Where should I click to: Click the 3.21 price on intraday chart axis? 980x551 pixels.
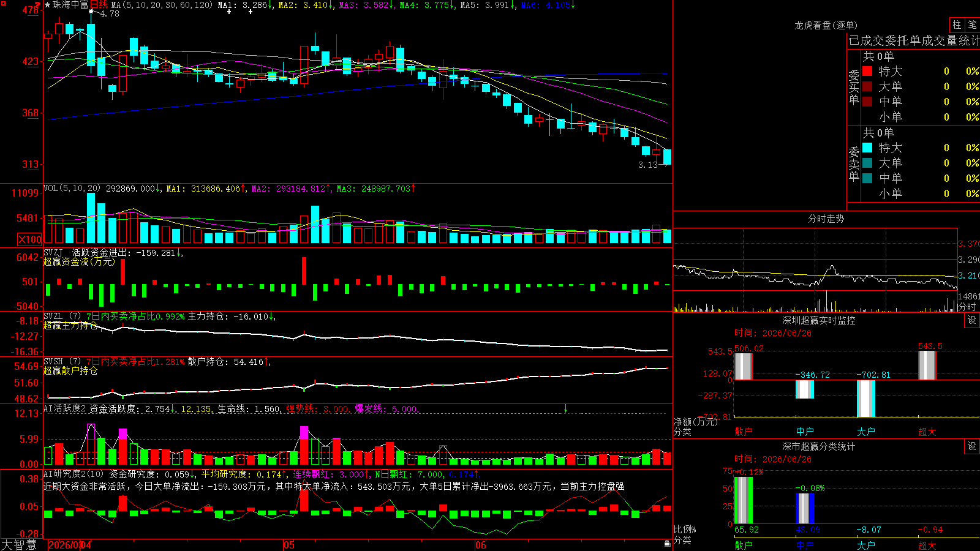click(x=968, y=275)
